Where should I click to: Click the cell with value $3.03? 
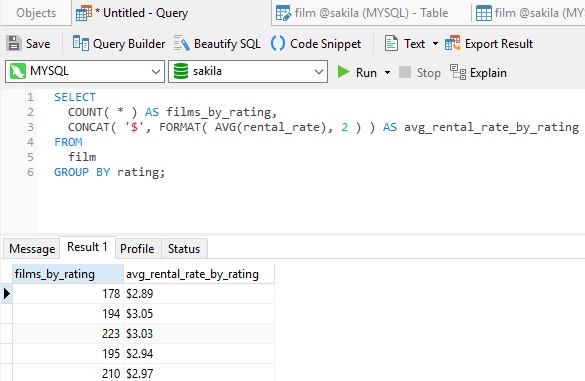coord(199,334)
